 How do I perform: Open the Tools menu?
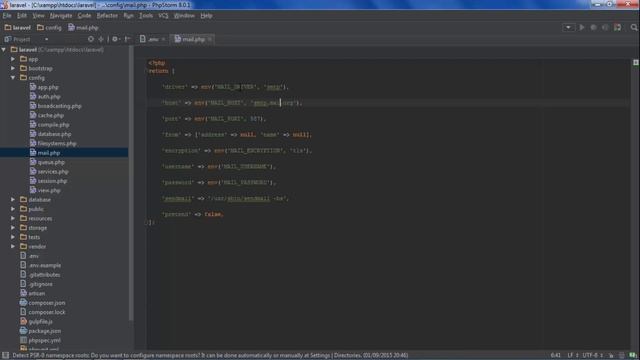(146, 16)
